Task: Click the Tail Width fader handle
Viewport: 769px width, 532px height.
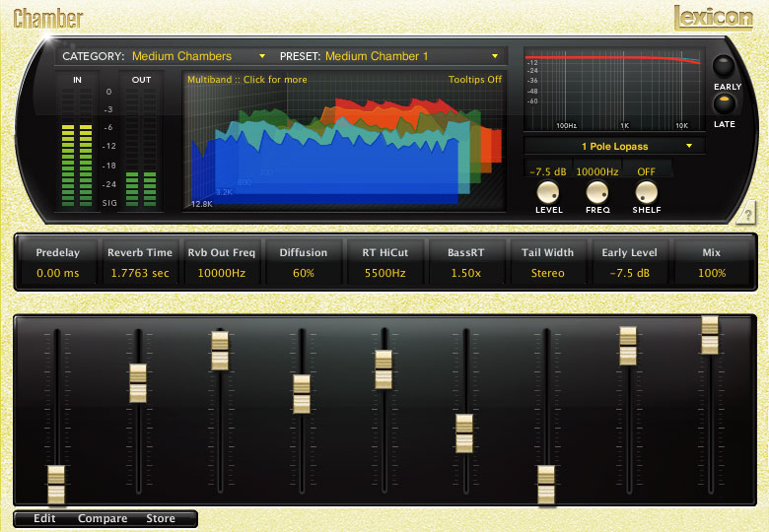Action: [x=546, y=485]
